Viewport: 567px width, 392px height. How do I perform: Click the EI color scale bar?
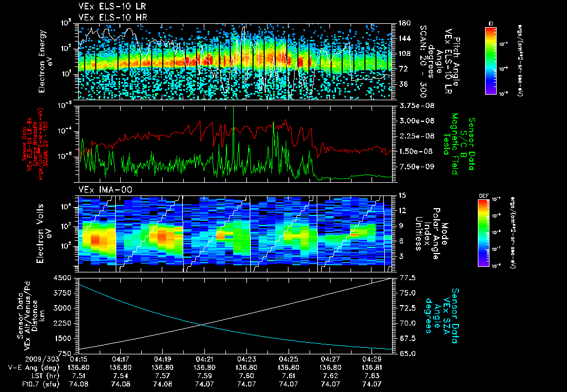tap(491, 60)
